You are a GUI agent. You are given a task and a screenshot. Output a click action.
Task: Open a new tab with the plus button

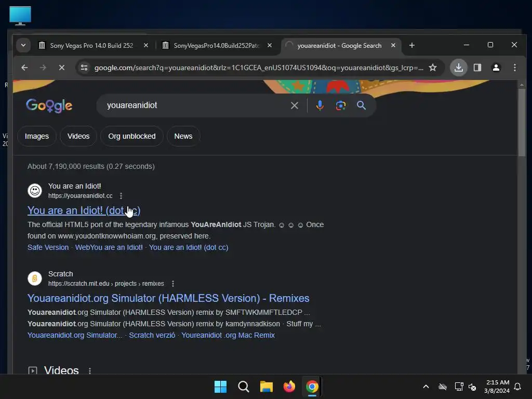[x=412, y=45]
